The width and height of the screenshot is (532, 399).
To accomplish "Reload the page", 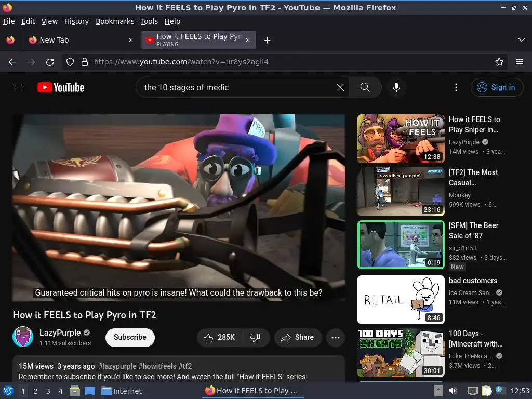I will tap(50, 62).
